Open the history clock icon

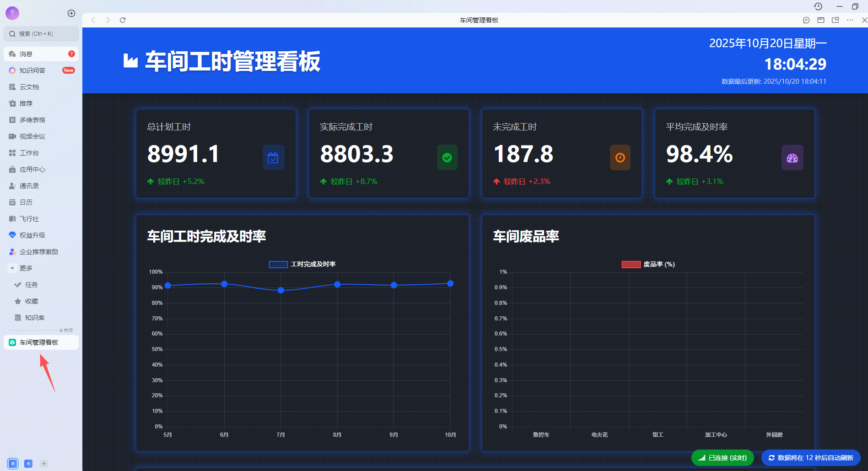(818, 6)
